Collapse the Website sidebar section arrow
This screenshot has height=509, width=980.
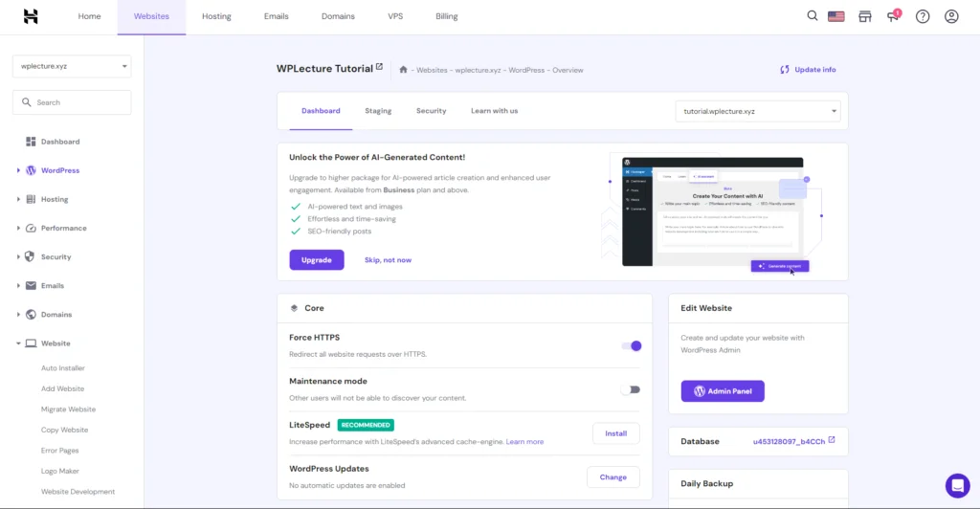click(18, 343)
